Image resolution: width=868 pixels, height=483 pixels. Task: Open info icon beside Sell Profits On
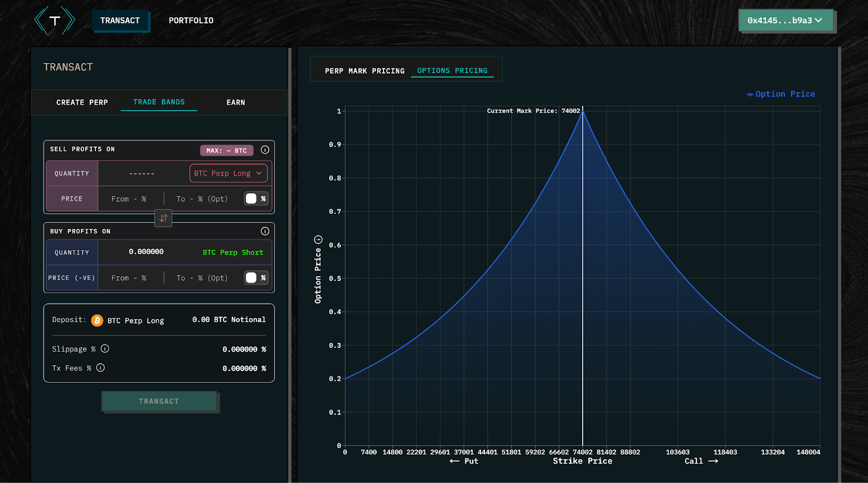pyautogui.click(x=265, y=150)
